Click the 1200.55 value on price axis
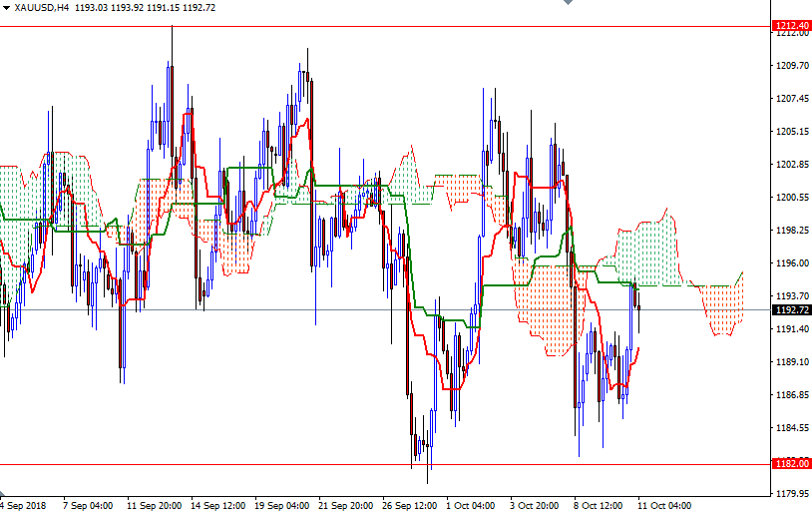 coord(791,198)
